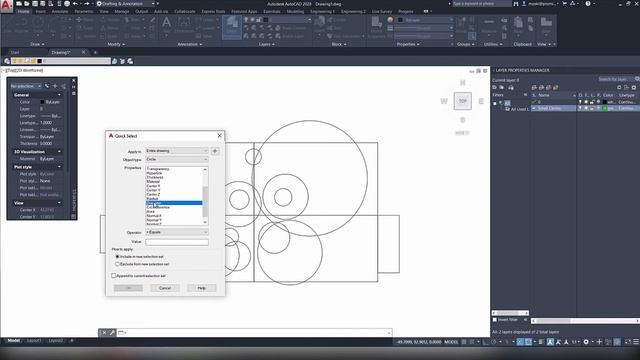Open the Manage ribbon tab

click(122, 11)
